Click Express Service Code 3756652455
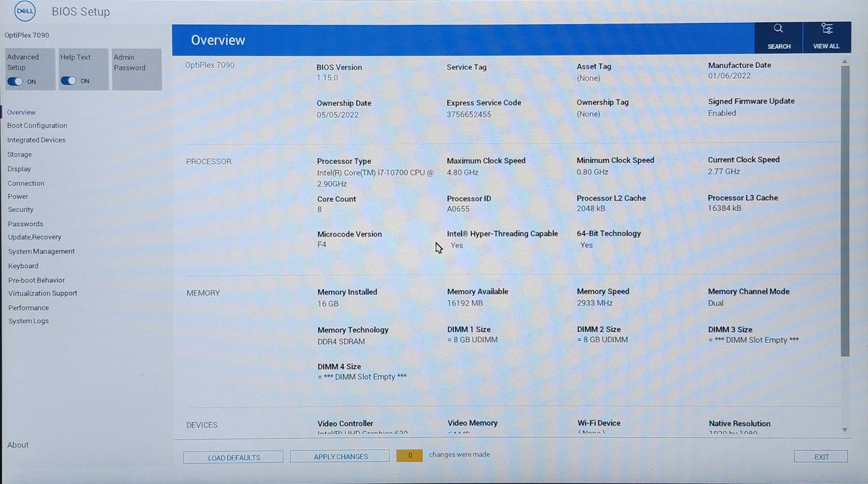 click(x=469, y=115)
